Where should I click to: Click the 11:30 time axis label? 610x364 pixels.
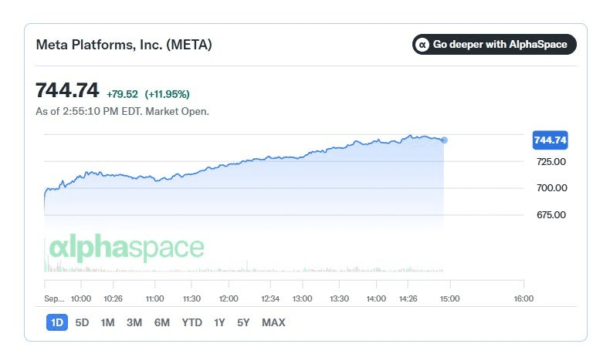[x=191, y=298]
